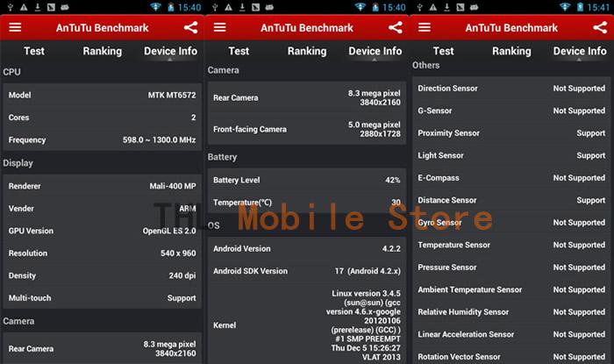Image resolution: width=614 pixels, height=364 pixels.
Task: Tap share icon in third AnTuTu screen
Action: tap(600, 27)
